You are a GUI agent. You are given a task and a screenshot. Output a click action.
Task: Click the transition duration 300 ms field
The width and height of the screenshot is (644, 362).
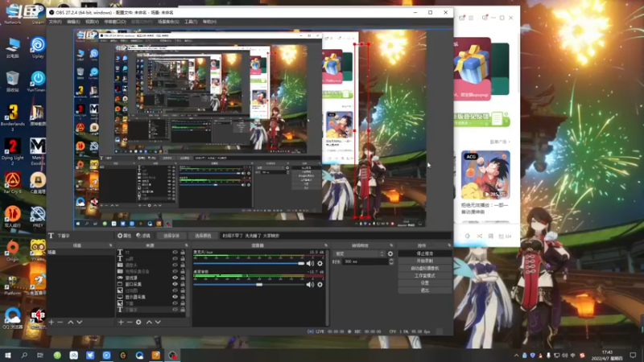tap(365, 261)
